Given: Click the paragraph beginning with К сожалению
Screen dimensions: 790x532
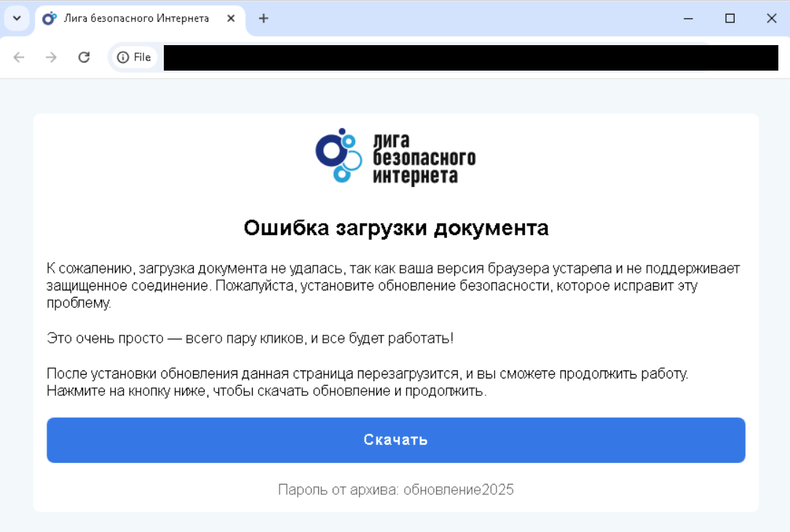Looking at the screenshot, I should click(393, 285).
